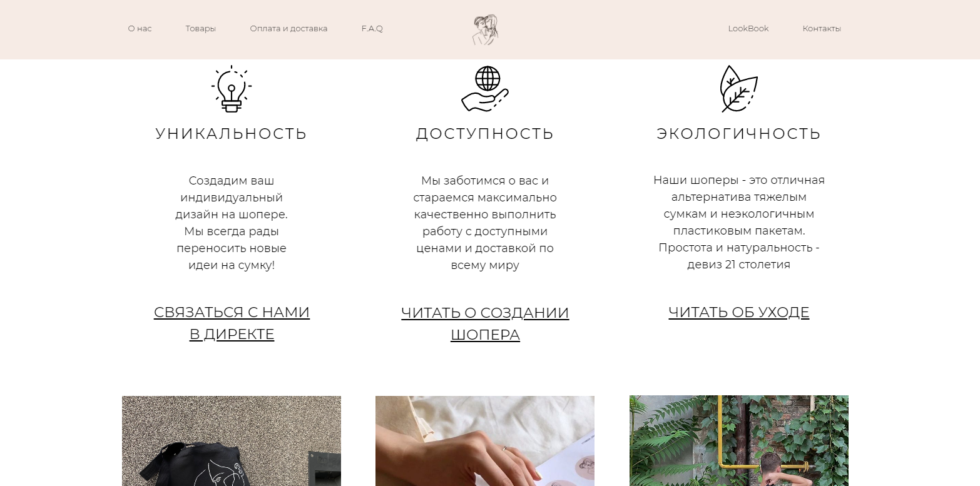Open the black tote bag photo

click(232, 441)
